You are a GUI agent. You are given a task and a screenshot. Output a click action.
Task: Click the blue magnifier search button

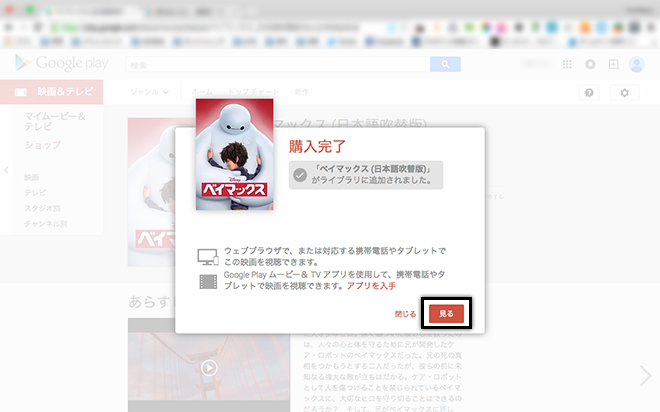pyautogui.click(x=445, y=64)
